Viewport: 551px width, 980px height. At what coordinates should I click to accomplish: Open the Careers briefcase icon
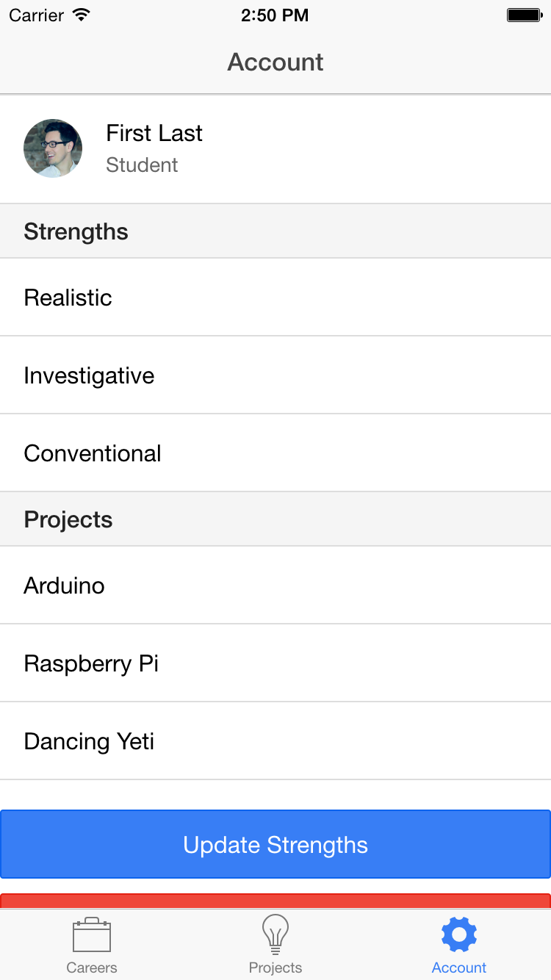coord(92,936)
